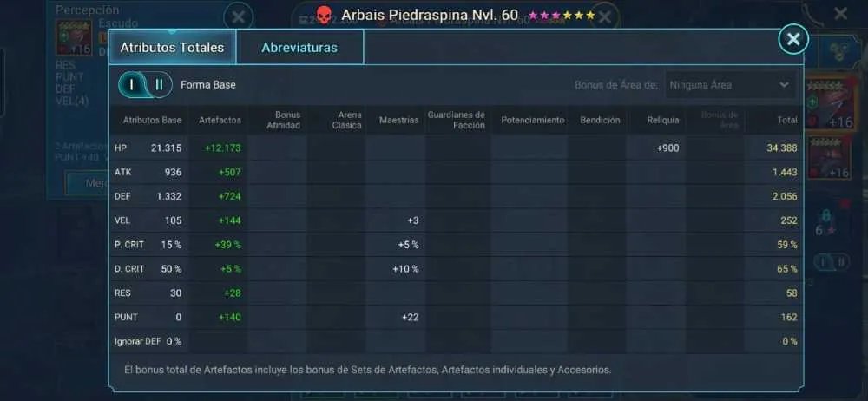The image size is (868, 401).
Task: Toggle Forma Base to form I
Action: [132, 85]
